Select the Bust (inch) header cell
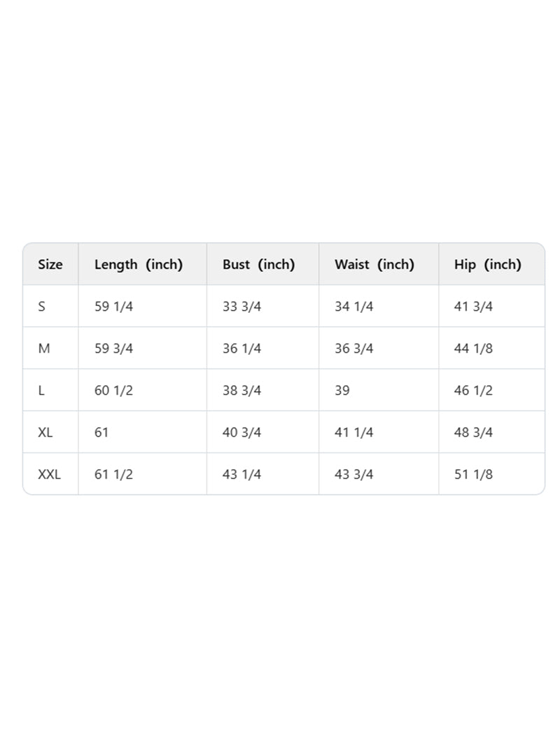 tap(259, 265)
